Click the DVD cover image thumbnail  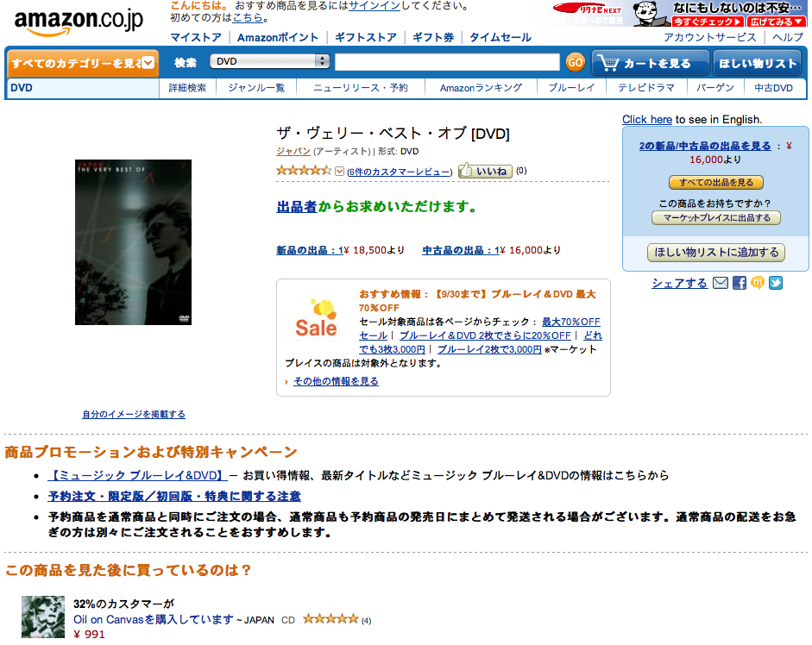pos(133,242)
